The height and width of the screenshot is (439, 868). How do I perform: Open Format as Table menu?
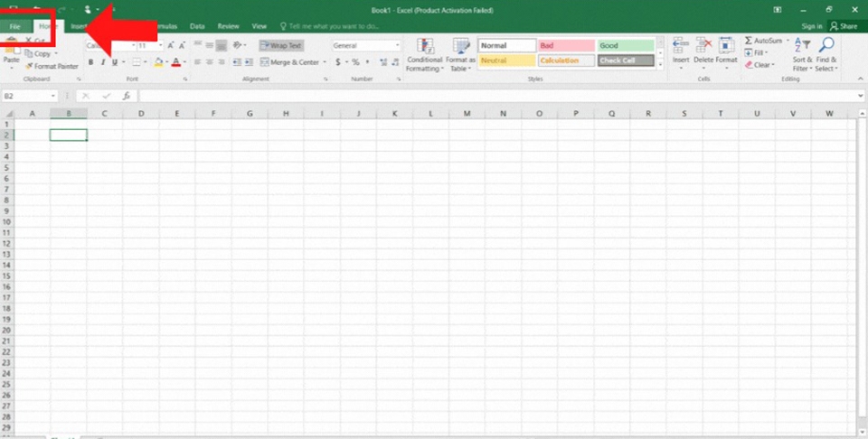click(x=460, y=55)
